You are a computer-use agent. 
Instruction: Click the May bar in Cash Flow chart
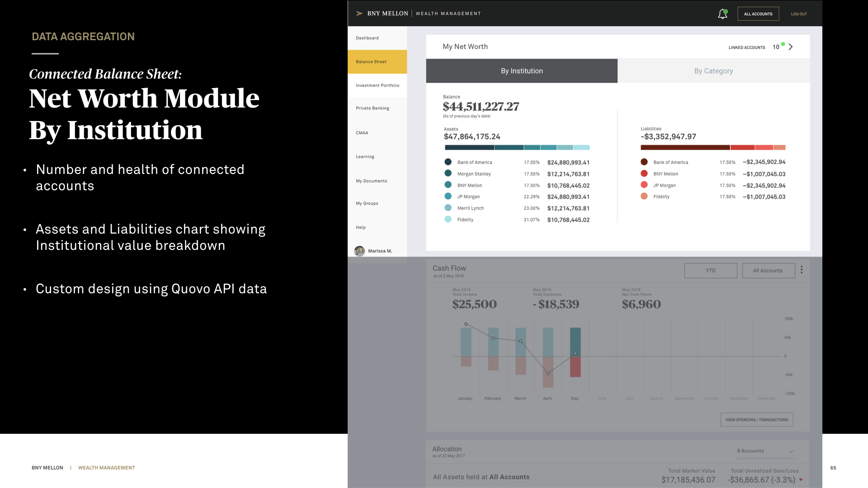(x=575, y=352)
